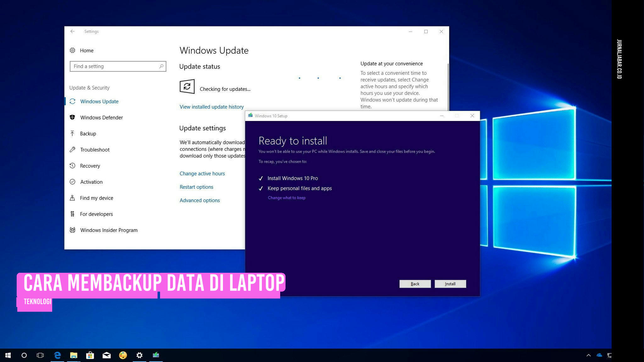This screenshot has height=362, width=644.
Task: Maximize the Settings window
Action: 426,31
